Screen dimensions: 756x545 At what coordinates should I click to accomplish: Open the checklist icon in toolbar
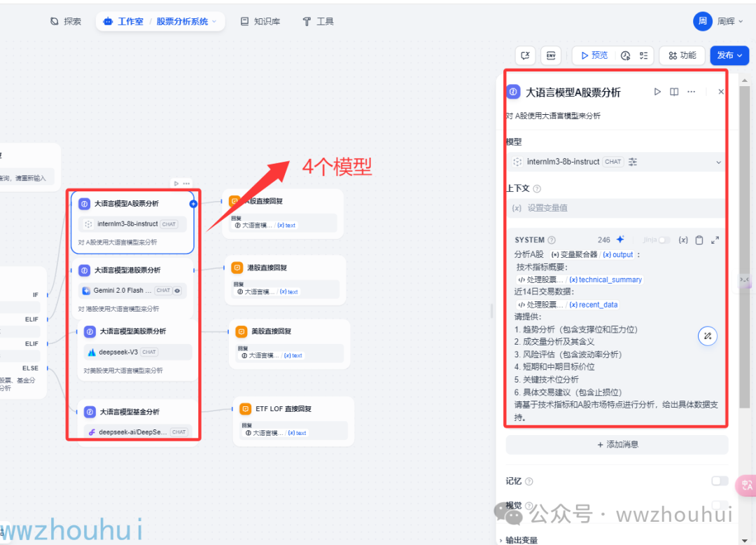(643, 55)
